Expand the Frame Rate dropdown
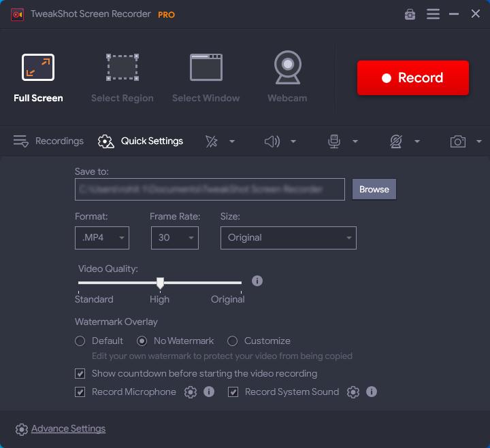This screenshot has width=490, height=448. click(174, 238)
